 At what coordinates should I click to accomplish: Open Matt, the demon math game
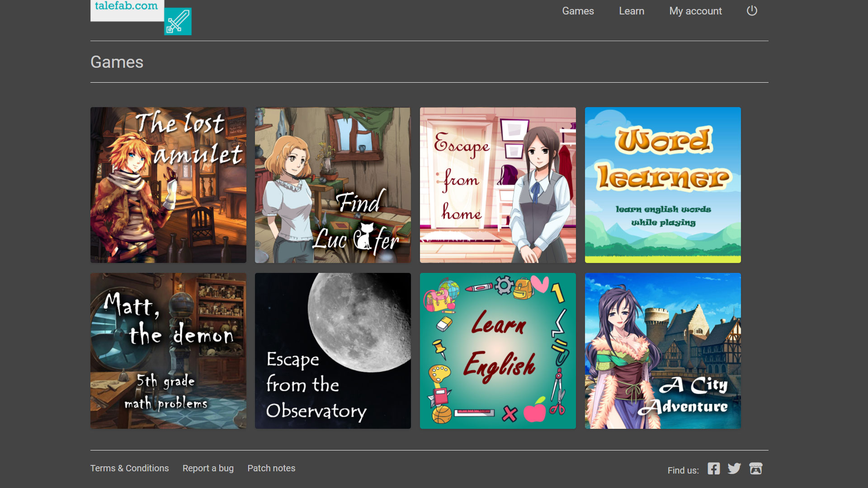(x=168, y=351)
